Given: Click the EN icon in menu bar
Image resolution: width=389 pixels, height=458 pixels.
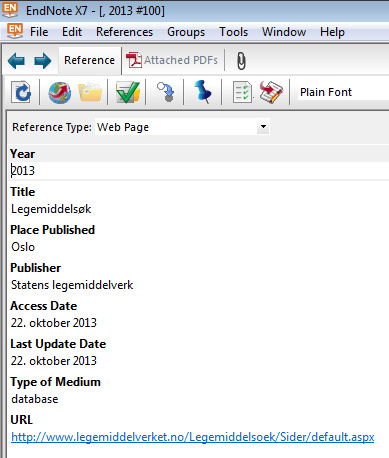Looking at the screenshot, I should point(15,31).
